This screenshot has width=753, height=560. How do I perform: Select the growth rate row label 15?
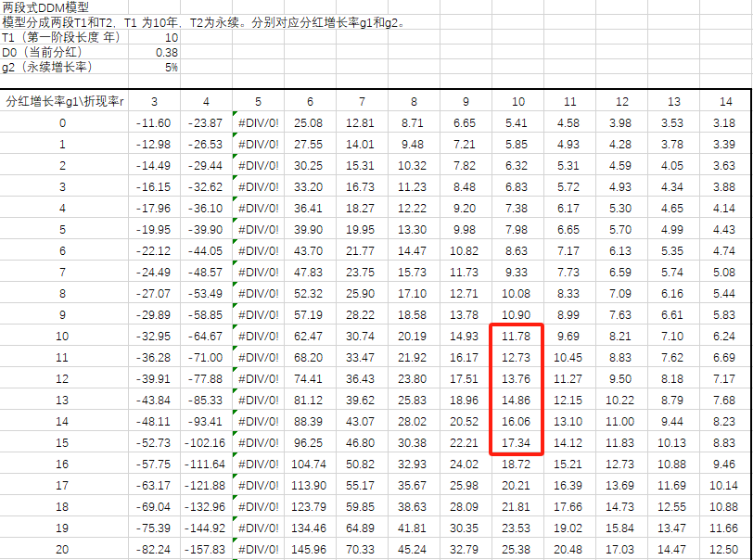pyautogui.click(x=63, y=442)
